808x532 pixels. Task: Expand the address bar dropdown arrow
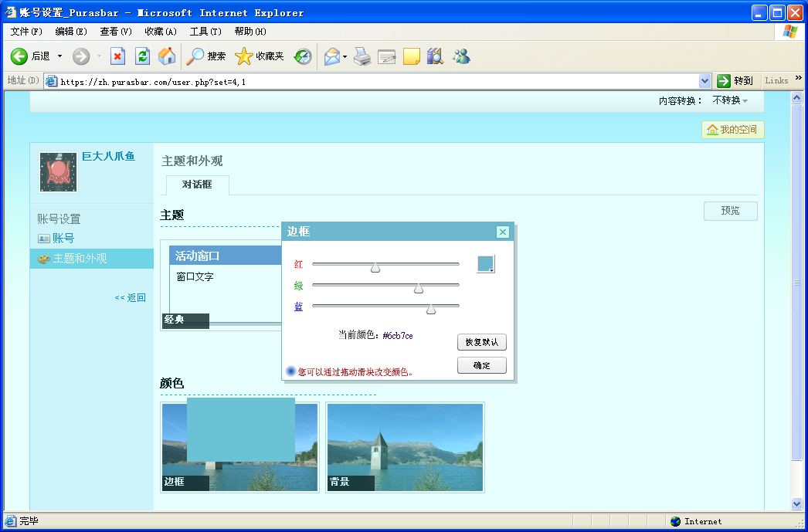tap(704, 80)
